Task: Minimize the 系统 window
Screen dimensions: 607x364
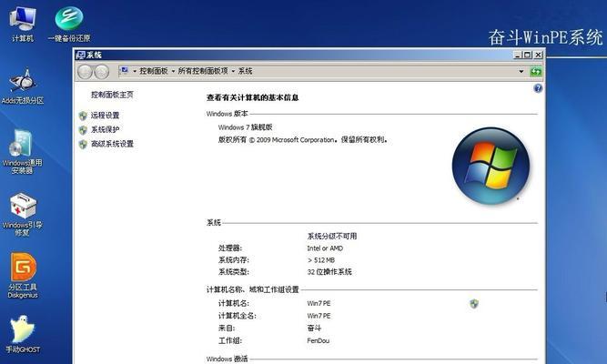Action: 517,55
